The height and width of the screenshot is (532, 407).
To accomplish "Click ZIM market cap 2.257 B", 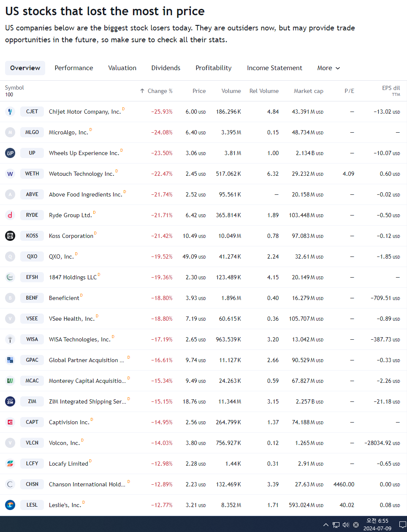I will [x=309, y=401].
